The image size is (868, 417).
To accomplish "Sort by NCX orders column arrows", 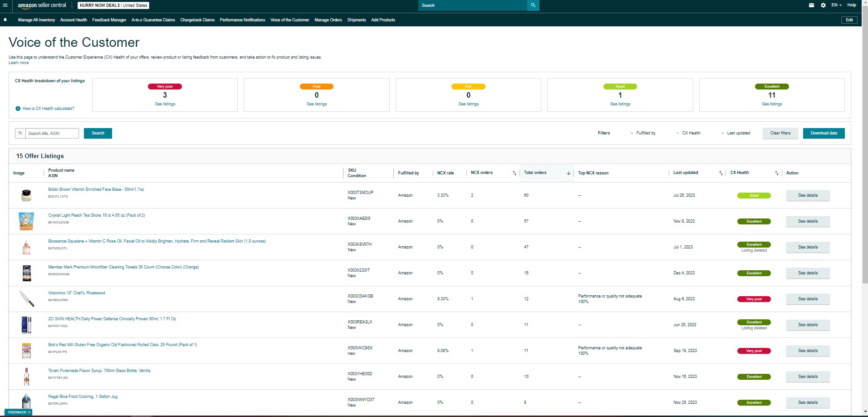I will [515, 173].
